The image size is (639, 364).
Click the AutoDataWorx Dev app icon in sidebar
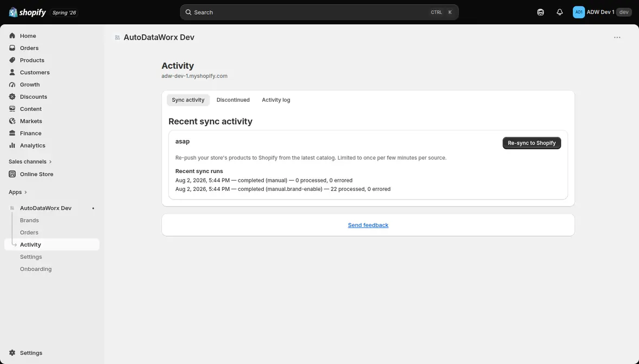pos(12,208)
